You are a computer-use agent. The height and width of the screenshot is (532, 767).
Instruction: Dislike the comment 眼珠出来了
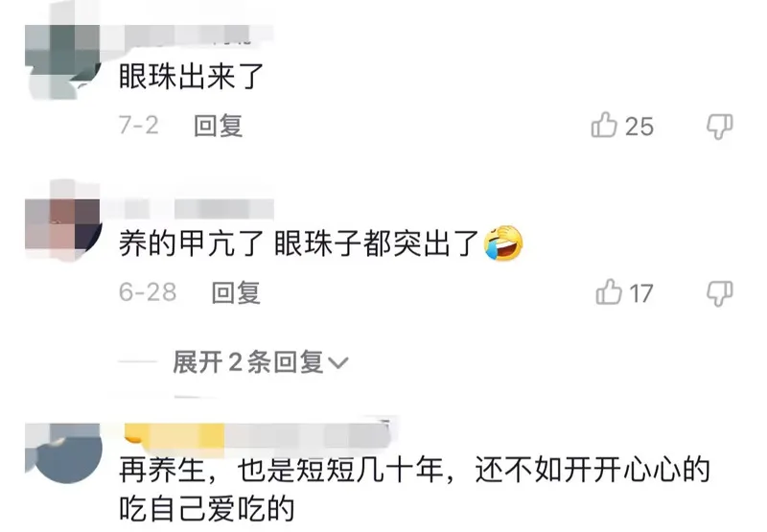click(x=720, y=127)
